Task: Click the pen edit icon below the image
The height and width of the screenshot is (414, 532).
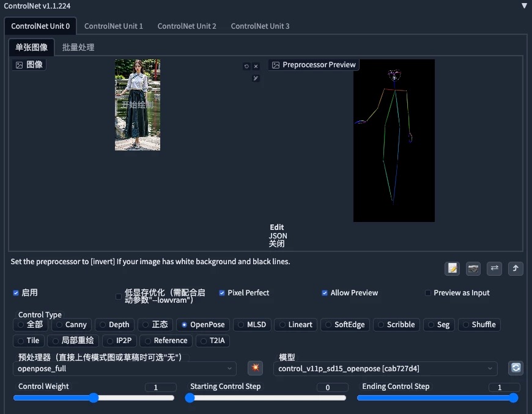Action: tap(255, 78)
